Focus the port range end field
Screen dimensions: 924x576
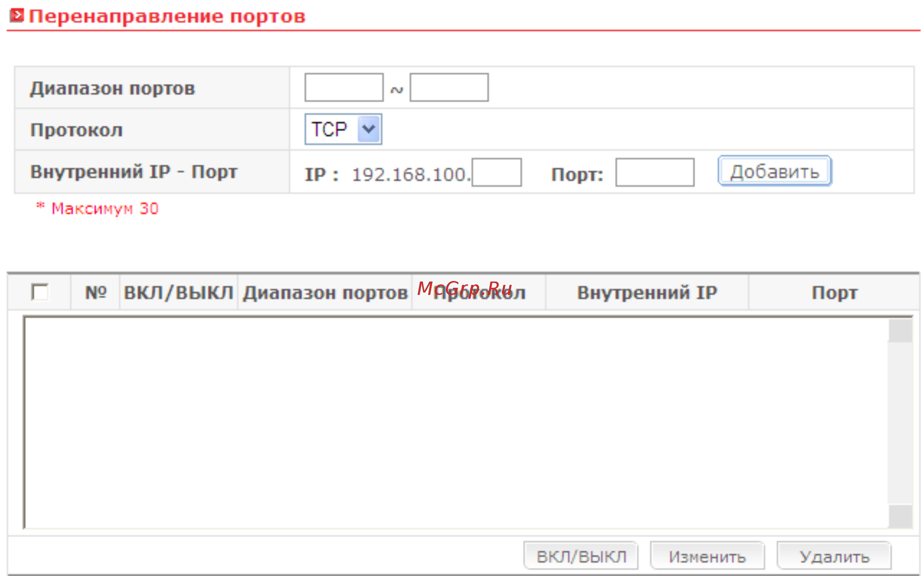tap(449, 87)
